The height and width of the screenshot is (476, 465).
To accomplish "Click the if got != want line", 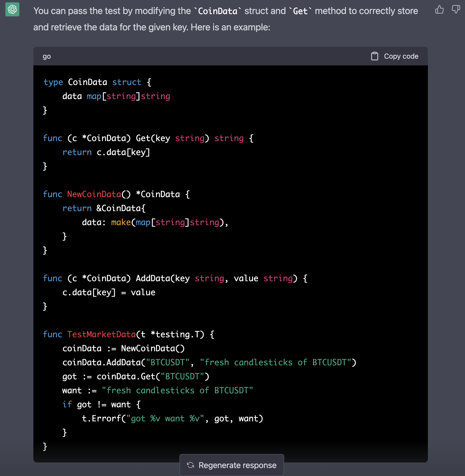I will click(101, 404).
